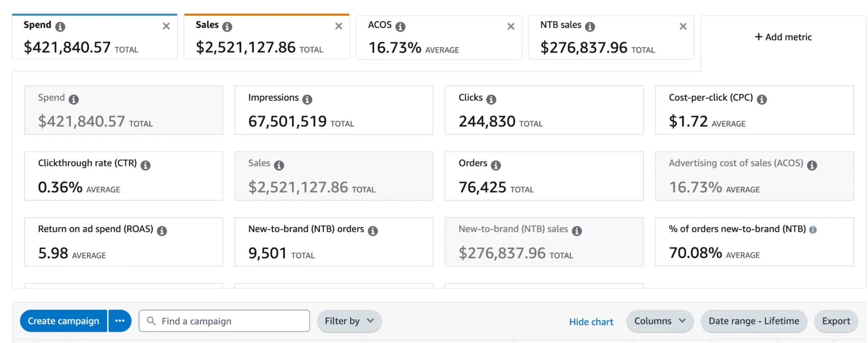
Task: Click the Create campaign button
Action: click(x=63, y=321)
